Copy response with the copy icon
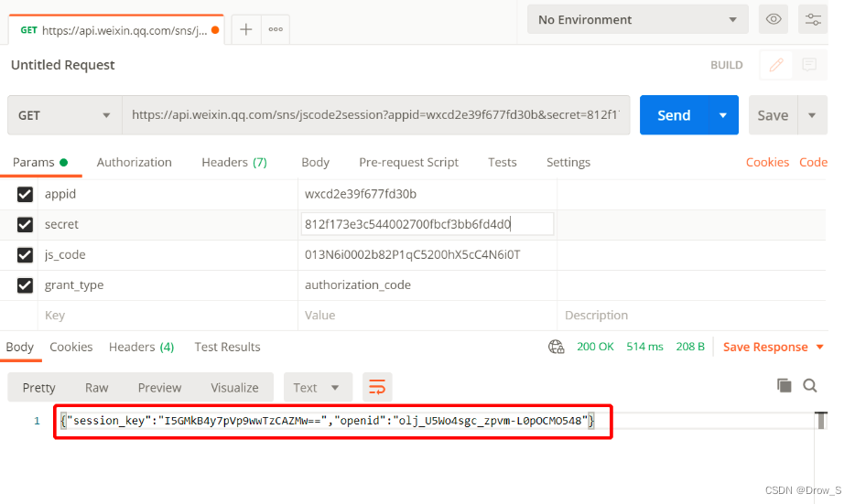The height and width of the screenshot is (504, 855). (x=785, y=386)
